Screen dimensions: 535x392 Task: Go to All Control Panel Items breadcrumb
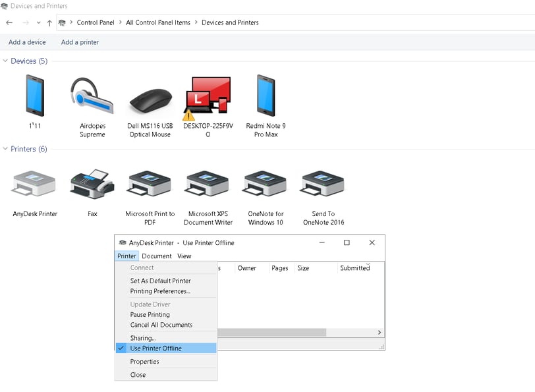point(158,22)
